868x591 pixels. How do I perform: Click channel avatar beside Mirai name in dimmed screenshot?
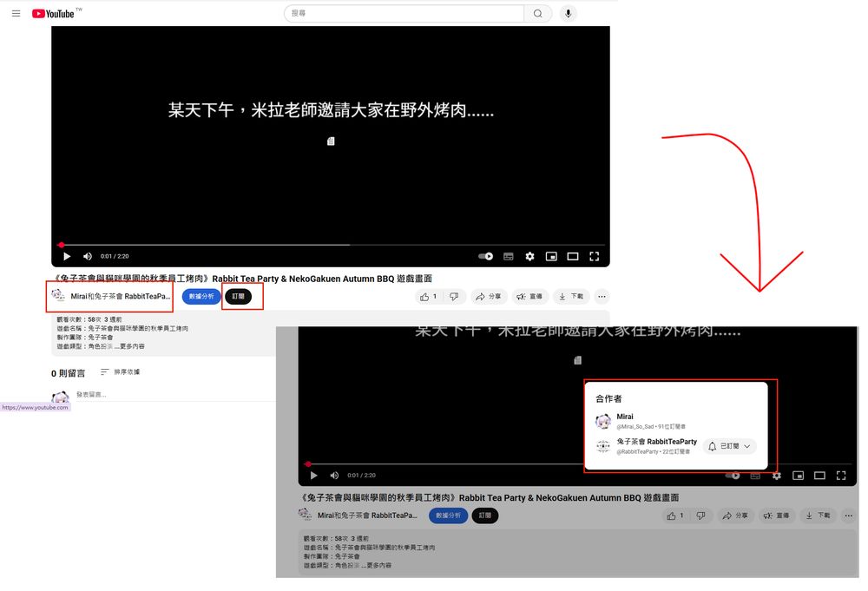pyautogui.click(x=306, y=515)
